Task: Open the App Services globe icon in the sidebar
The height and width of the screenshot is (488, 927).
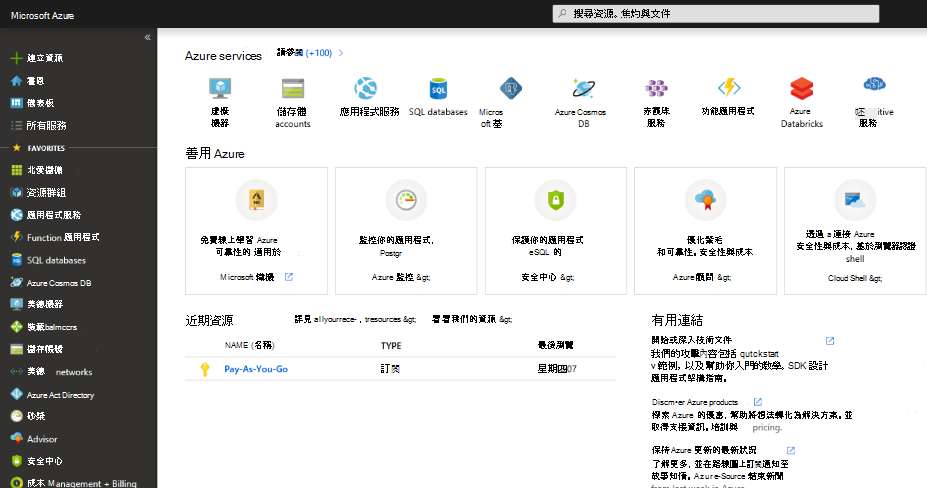Action: (17, 215)
